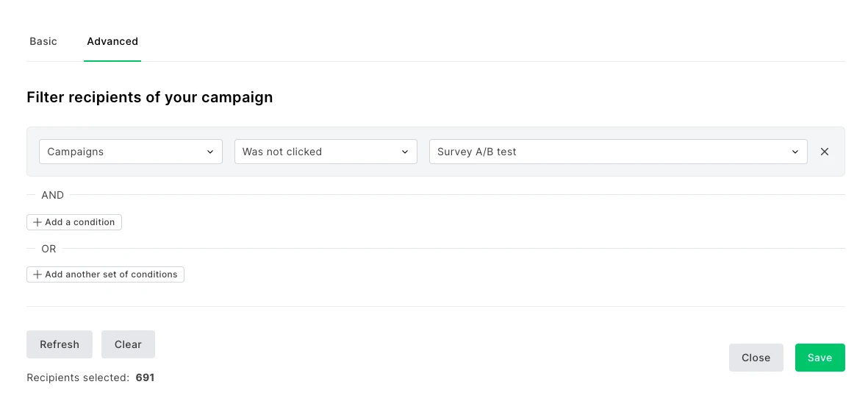Click the Filter recipients of your campaign heading
The width and height of the screenshot is (868, 415).
pos(149,97)
